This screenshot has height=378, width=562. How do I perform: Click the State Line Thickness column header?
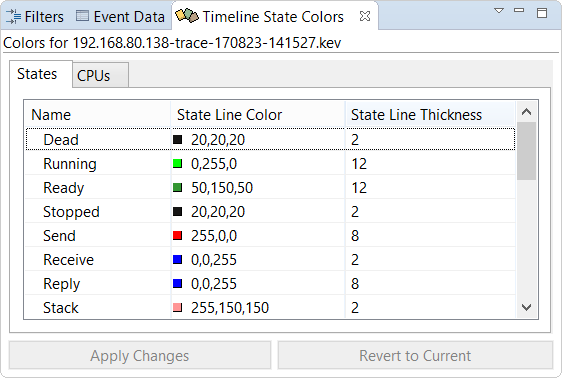coord(430,115)
